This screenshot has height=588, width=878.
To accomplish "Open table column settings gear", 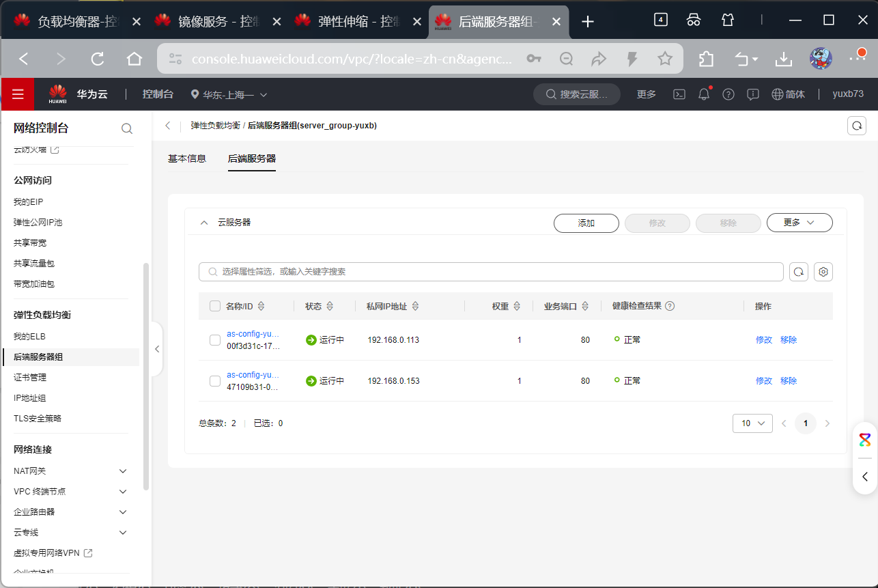I will tap(823, 272).
